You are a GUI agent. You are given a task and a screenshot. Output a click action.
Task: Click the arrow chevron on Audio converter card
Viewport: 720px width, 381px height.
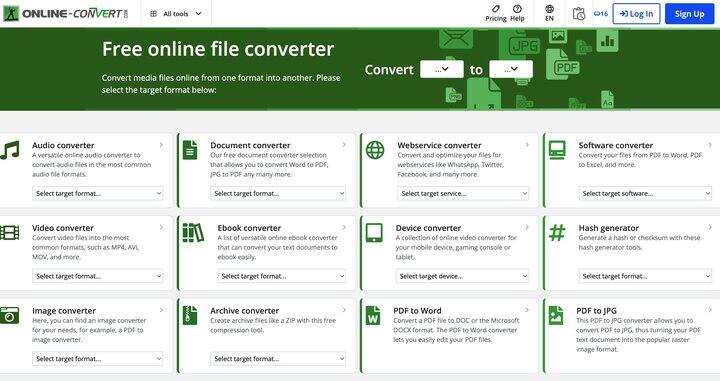coord(161,145)
